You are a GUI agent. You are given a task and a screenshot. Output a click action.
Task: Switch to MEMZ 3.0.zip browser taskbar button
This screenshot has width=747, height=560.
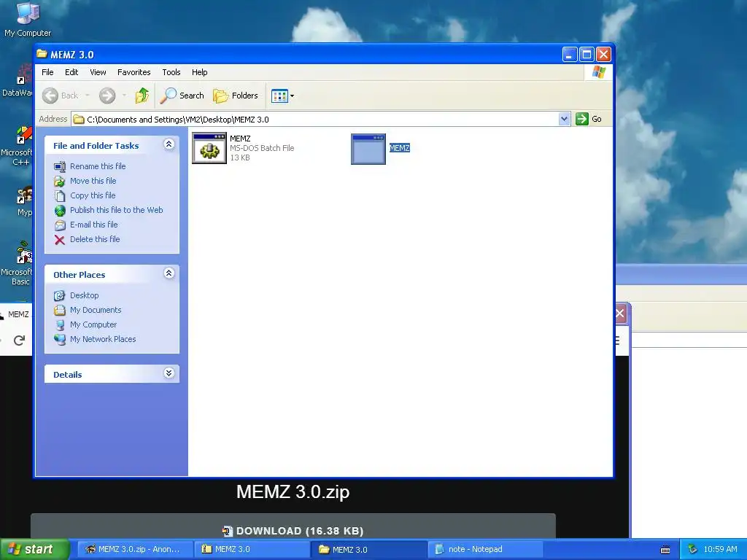[135, 550]
